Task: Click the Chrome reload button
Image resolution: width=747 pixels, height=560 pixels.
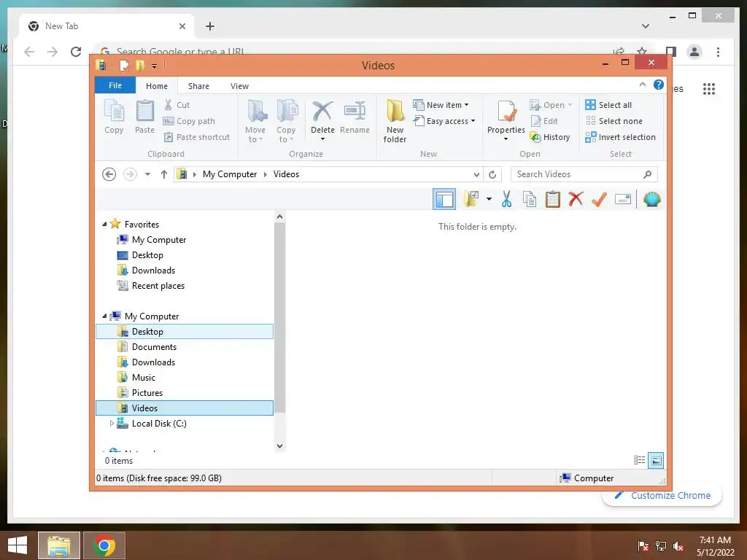Action: point(76,52)
